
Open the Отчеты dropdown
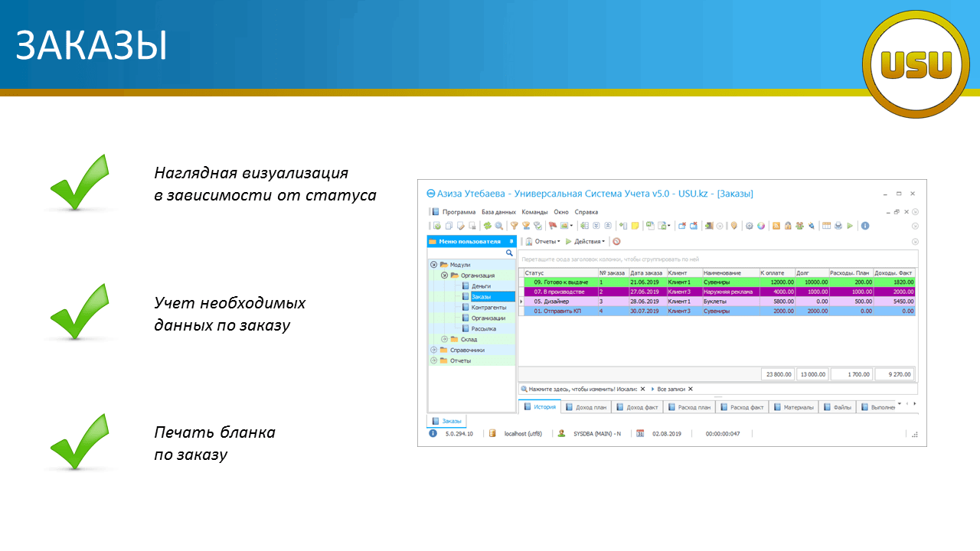click(x=542, y=241)
